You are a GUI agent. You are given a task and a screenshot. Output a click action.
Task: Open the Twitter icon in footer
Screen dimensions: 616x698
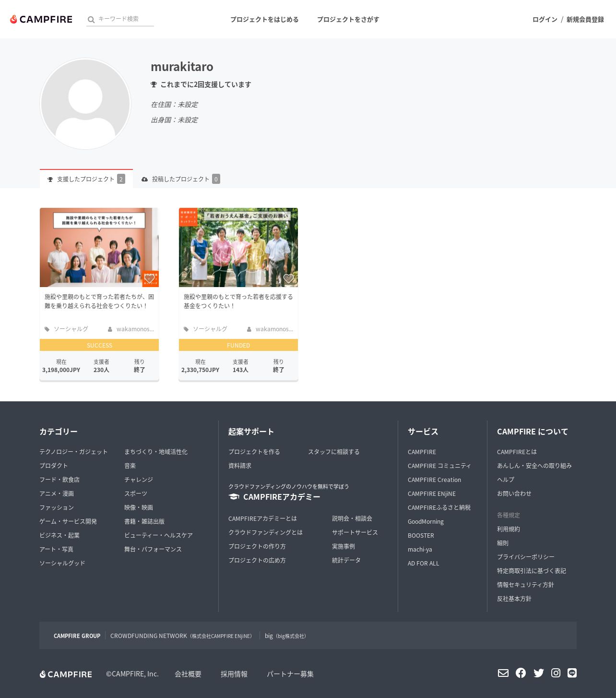click(x=539, y=673)
